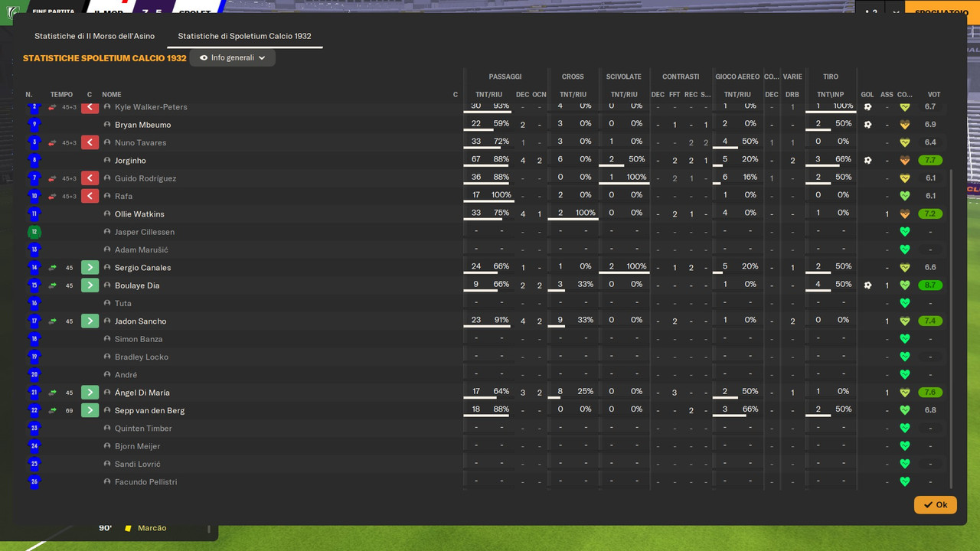Click condition heart icon for Facundo Pellistri
Viewport: 980px width, 551px height.
pos(904,481)
